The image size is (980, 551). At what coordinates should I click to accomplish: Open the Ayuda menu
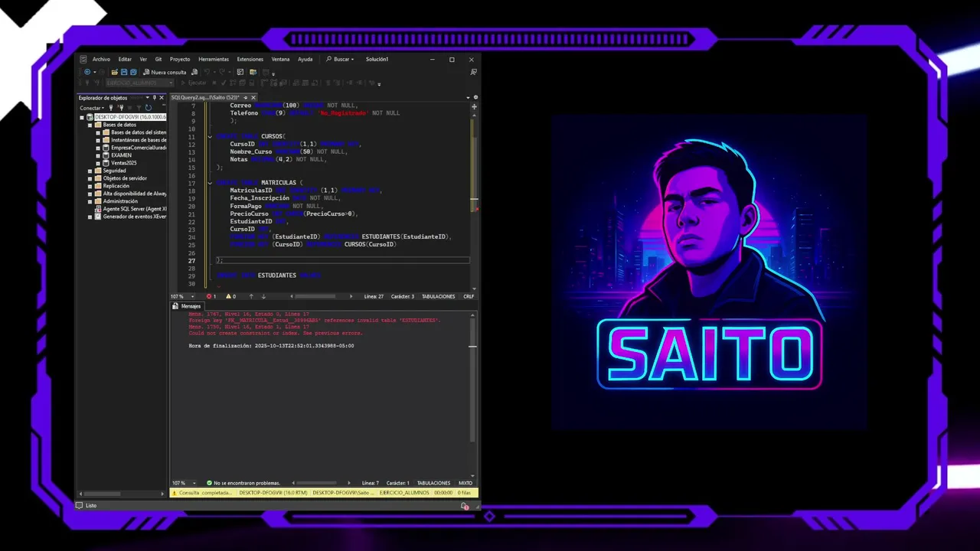click(x=305, y=59)
